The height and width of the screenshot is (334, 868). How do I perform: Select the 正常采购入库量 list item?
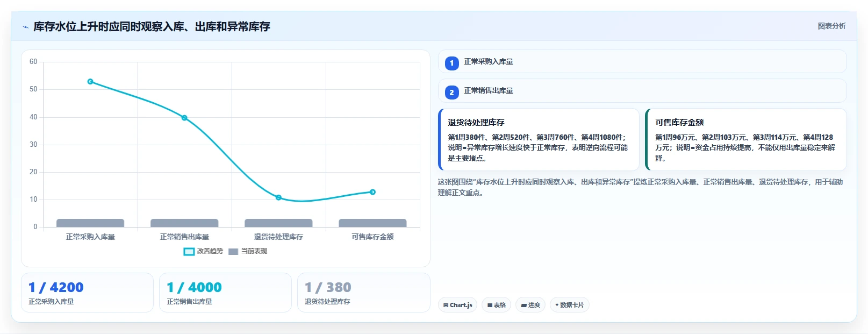(642, 61)
